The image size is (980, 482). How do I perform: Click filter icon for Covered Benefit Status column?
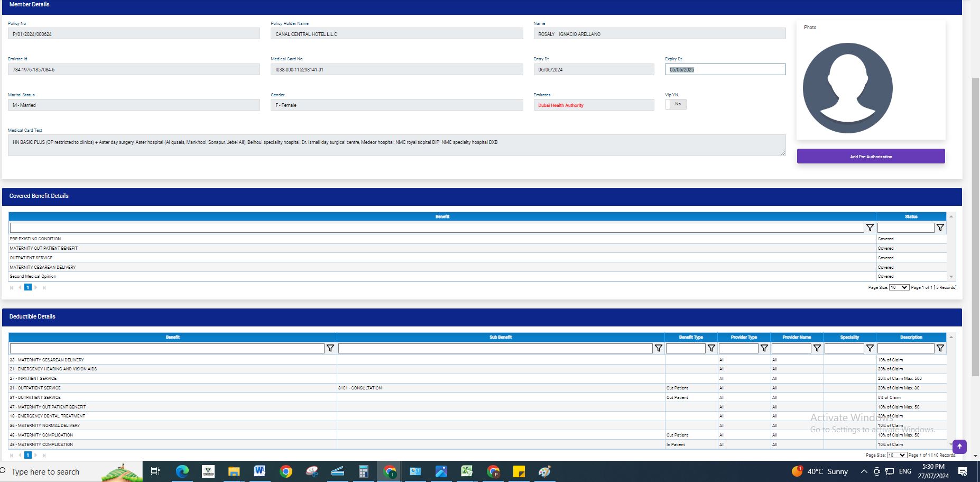(940, 228)
